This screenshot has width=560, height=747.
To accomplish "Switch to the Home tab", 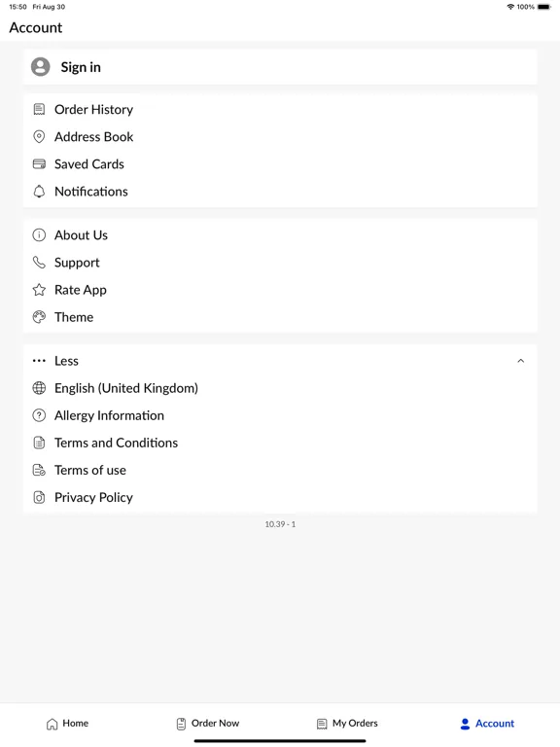I will (67, 724).
